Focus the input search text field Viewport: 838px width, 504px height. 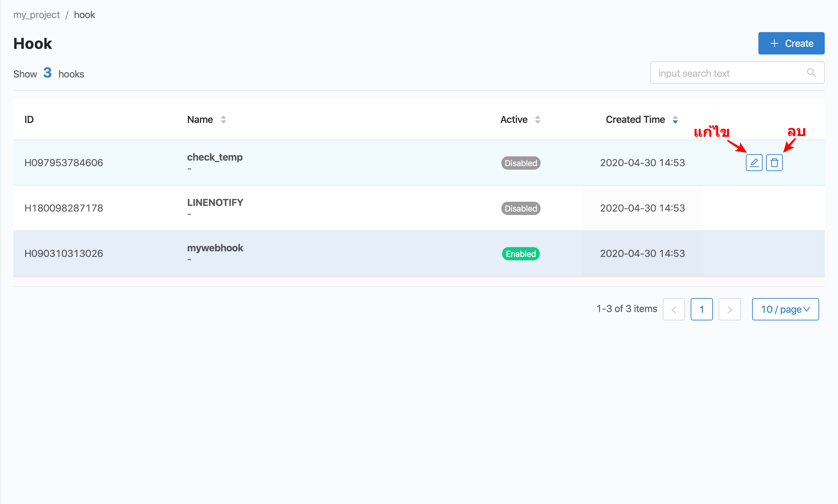tap(737, 73)
